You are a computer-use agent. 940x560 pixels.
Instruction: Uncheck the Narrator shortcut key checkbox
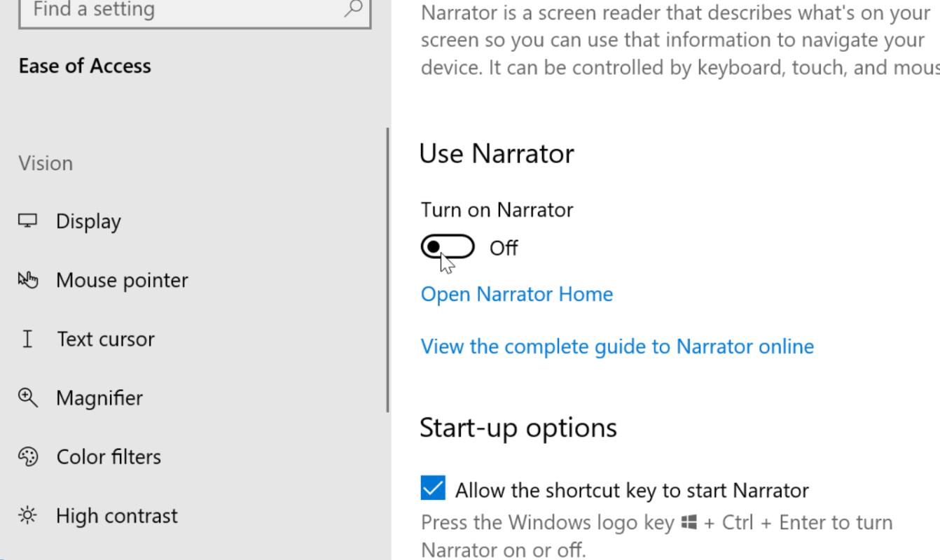433,488
